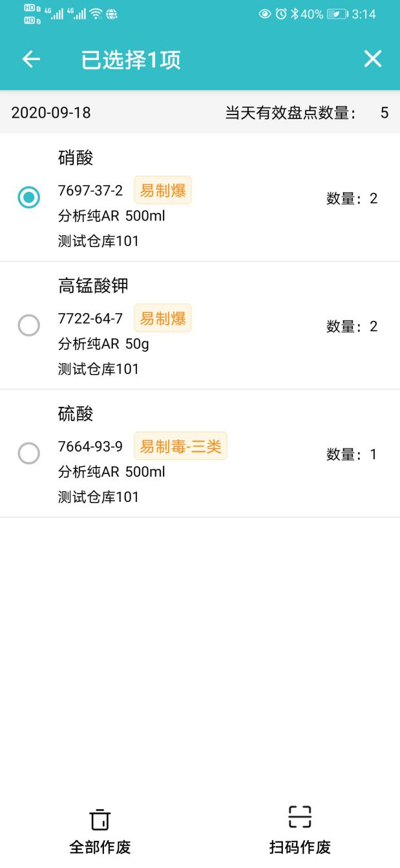This screenshot has height=868, width=400.
Task: Open the 硫酸 item name
Action: (x=76, y=413)
